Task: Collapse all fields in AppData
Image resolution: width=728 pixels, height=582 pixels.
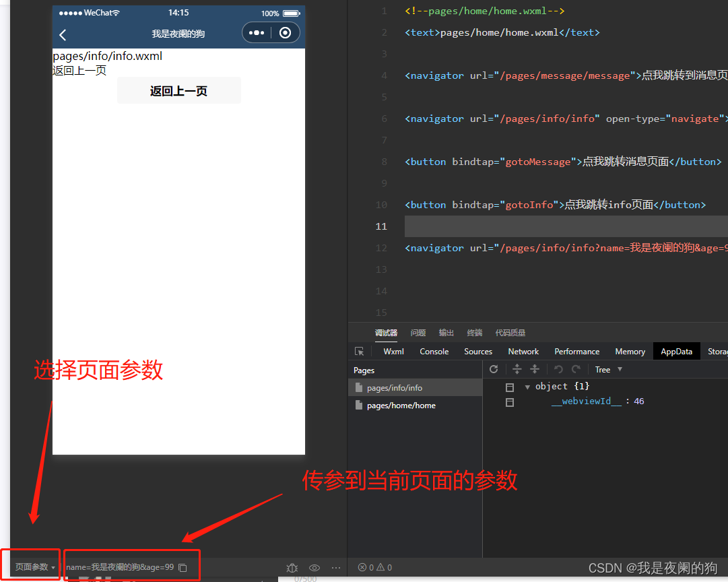Action: [x=535, y=369]
